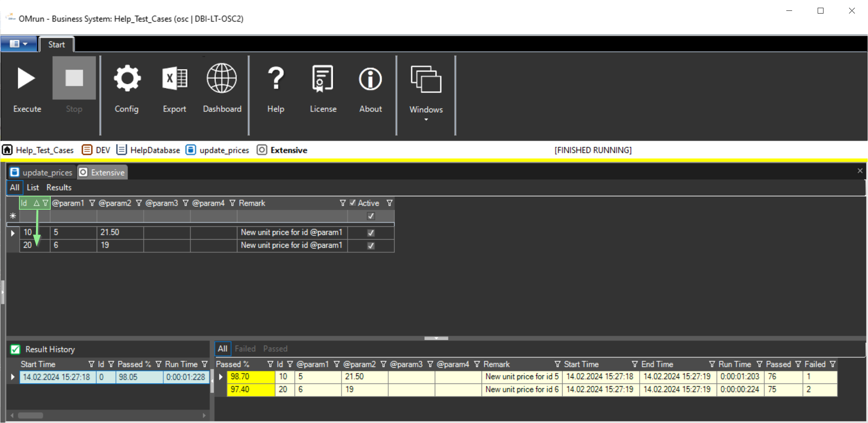Click the Failed filter option

pyautogui.click(x=245, y=349)
